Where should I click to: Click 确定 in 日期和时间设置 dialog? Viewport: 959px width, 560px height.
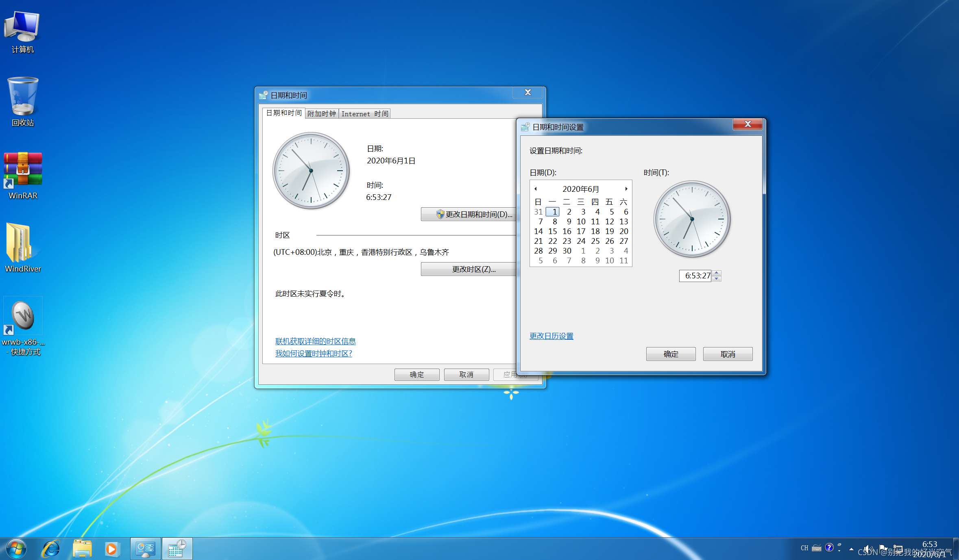pos(671,354)
